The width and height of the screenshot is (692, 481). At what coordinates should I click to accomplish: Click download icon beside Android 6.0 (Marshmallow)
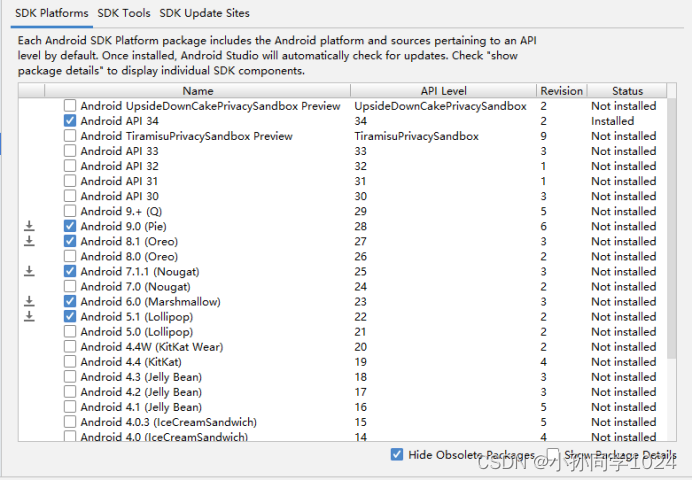29,301
